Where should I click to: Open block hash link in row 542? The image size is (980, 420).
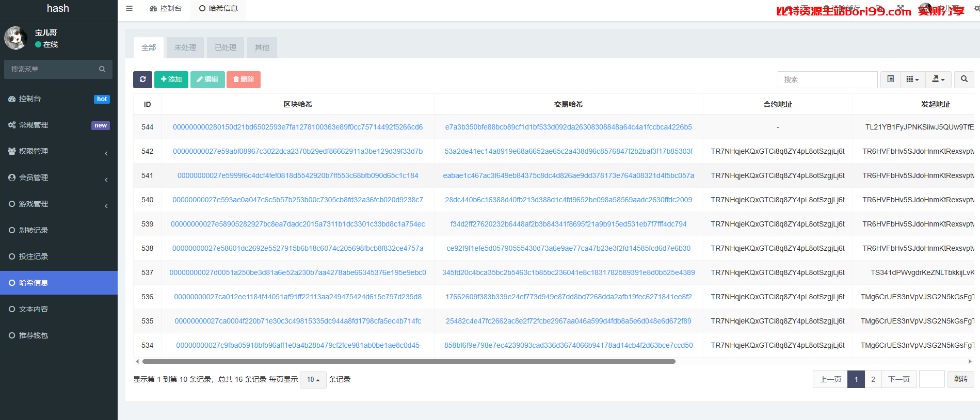click(x=298, y=151)
